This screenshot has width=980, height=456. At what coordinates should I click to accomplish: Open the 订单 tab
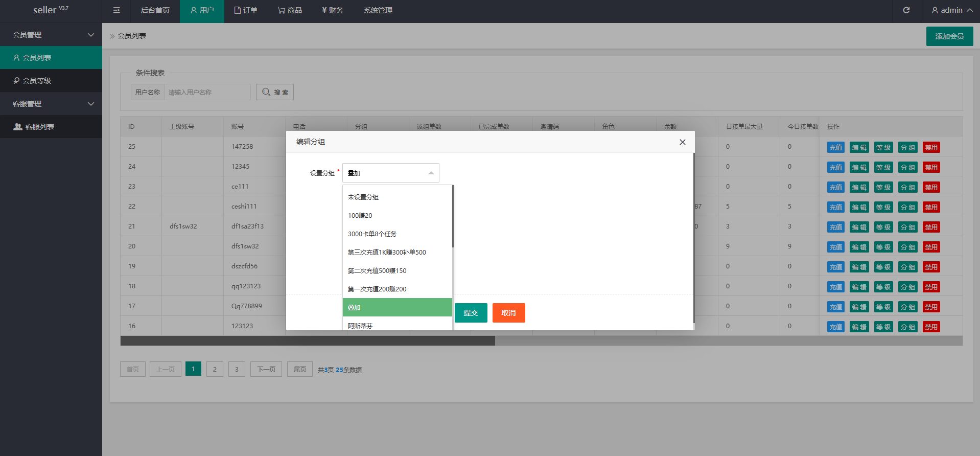pyautogui.click(x=246, y=10)
